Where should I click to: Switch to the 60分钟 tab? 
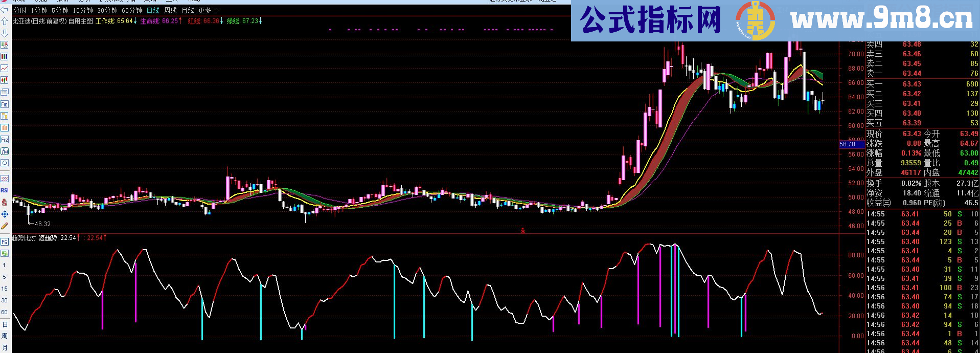click(132, 10)
